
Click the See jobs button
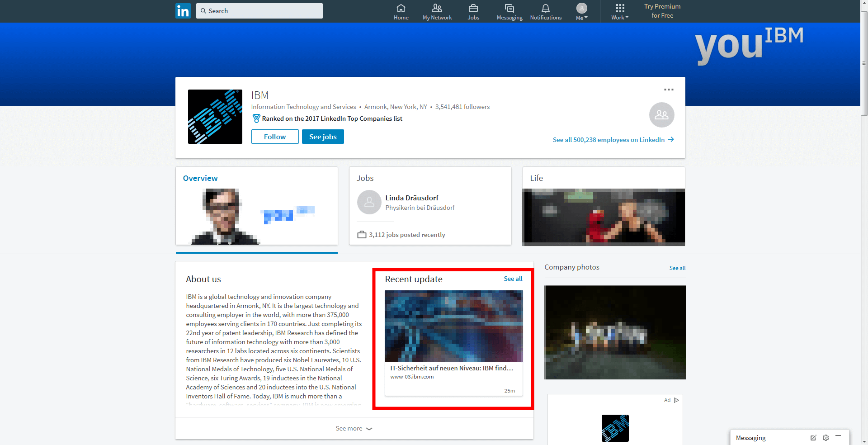point(323,137)
